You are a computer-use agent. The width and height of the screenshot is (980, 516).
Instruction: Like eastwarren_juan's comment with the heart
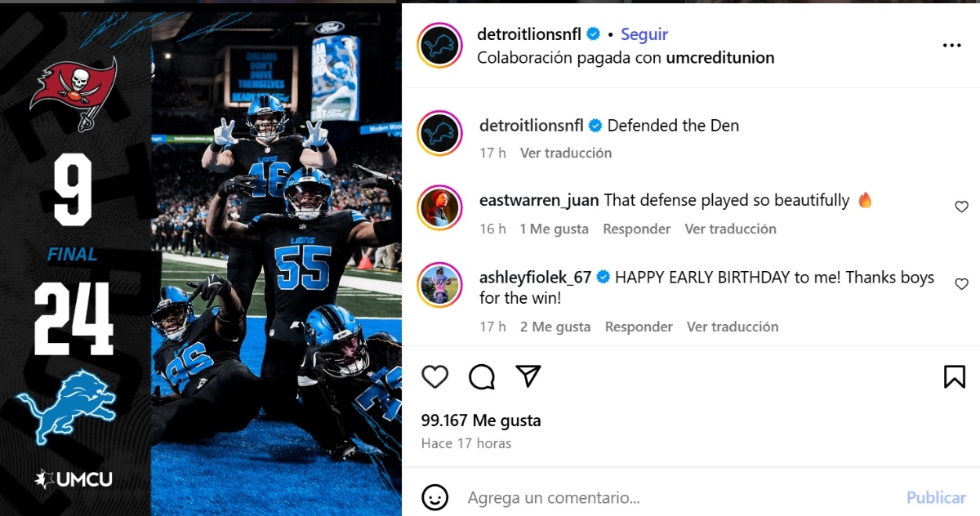pos(961,207)
